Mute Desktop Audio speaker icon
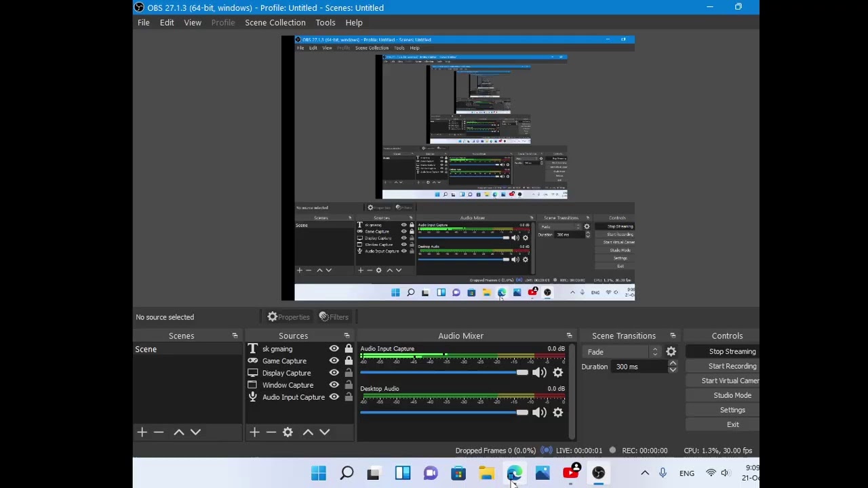Viewport: 868px width, 488px height. [539, 412]
